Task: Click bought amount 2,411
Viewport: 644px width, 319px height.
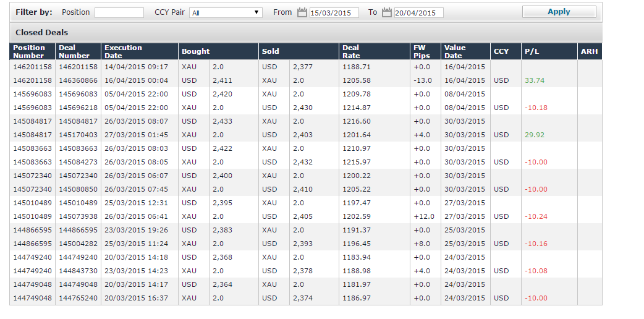Action: coord(222,80)
